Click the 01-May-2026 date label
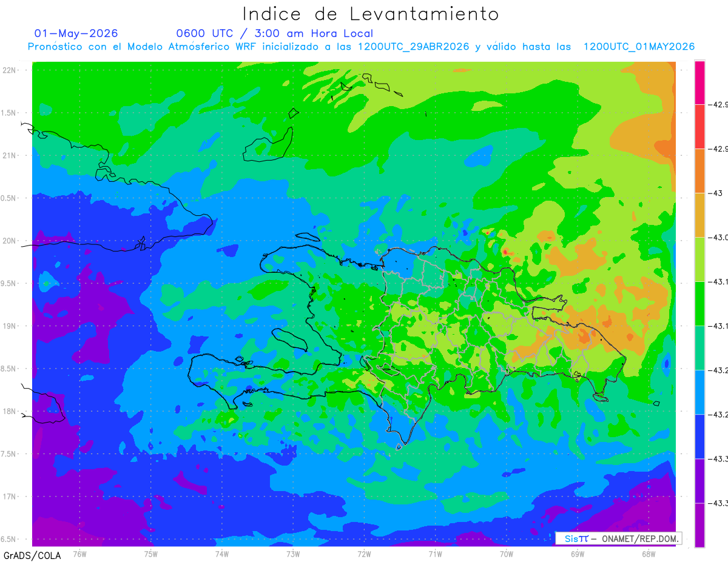The height and width of the screenshot is (562, 728). [x=76, y=33]
